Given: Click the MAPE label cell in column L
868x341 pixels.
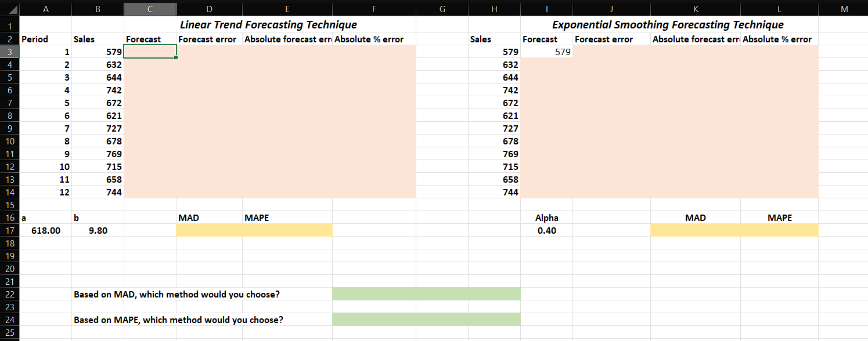Looking at the screenshot, I should [779, 217].
